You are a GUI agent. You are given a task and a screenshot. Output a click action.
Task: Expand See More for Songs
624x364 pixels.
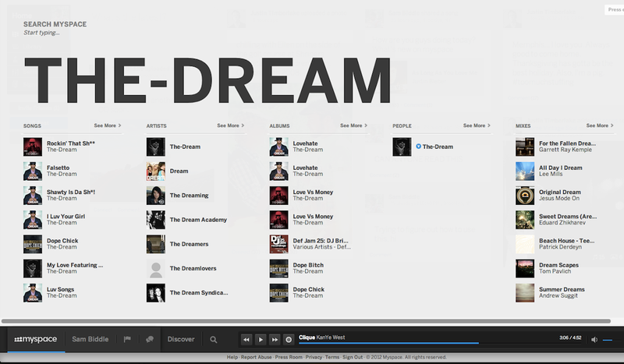pyautogui.click(x=108, y=125)
